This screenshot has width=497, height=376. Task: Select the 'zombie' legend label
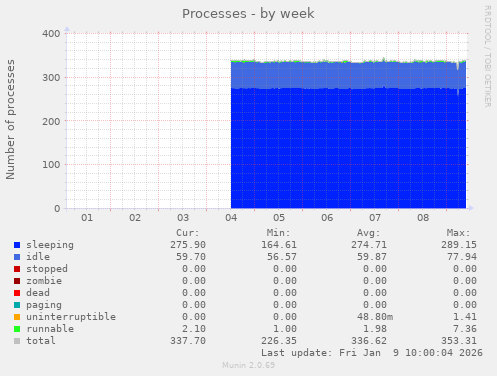[x=44, y=281]
